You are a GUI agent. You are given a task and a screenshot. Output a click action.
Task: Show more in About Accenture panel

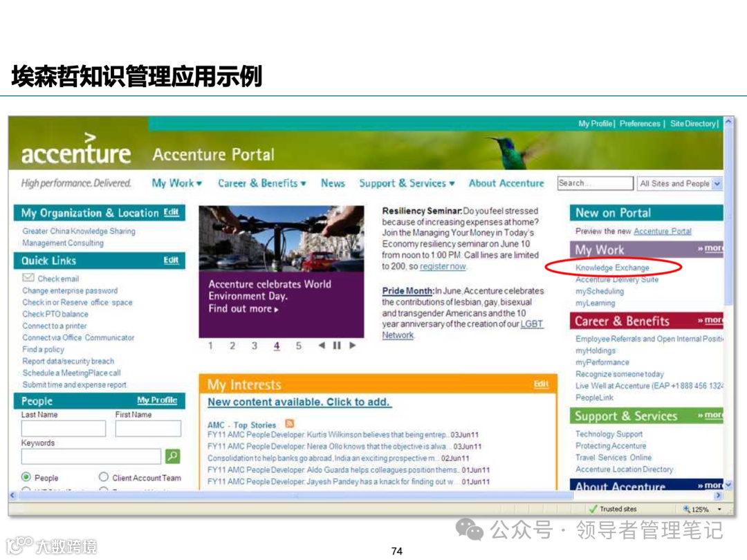click(710, 485)
